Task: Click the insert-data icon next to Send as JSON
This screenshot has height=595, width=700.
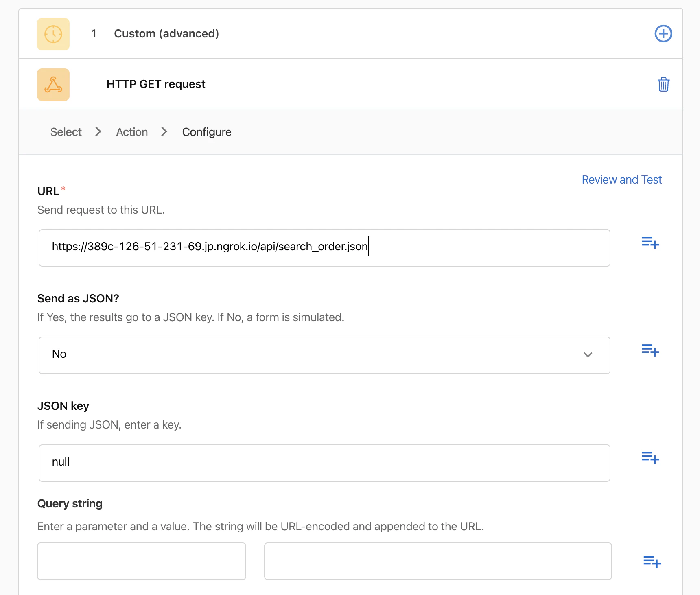Action: (650, 350)
